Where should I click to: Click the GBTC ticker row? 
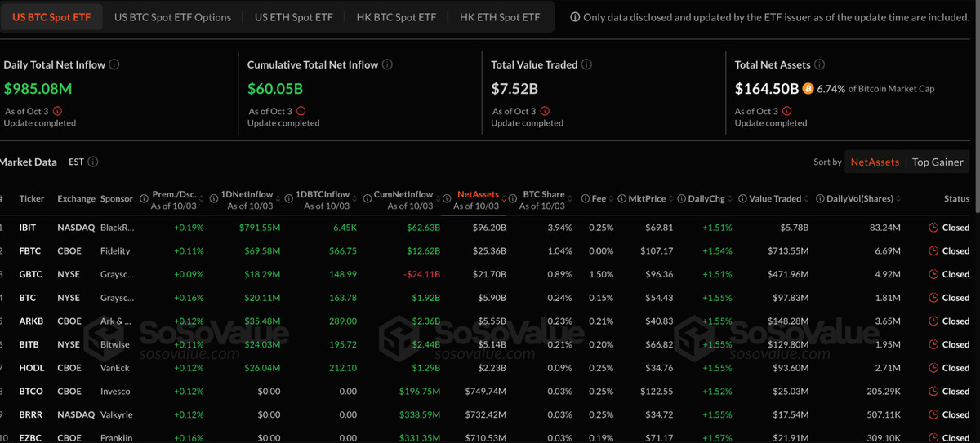click(30, 275)
